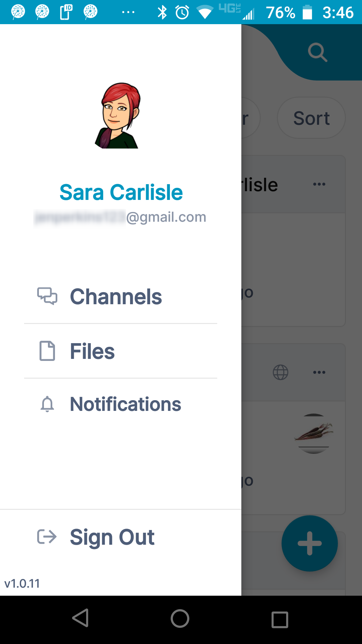Tap the Files document icon
Screen dimensions: 362x644
[x=47, y=351]
